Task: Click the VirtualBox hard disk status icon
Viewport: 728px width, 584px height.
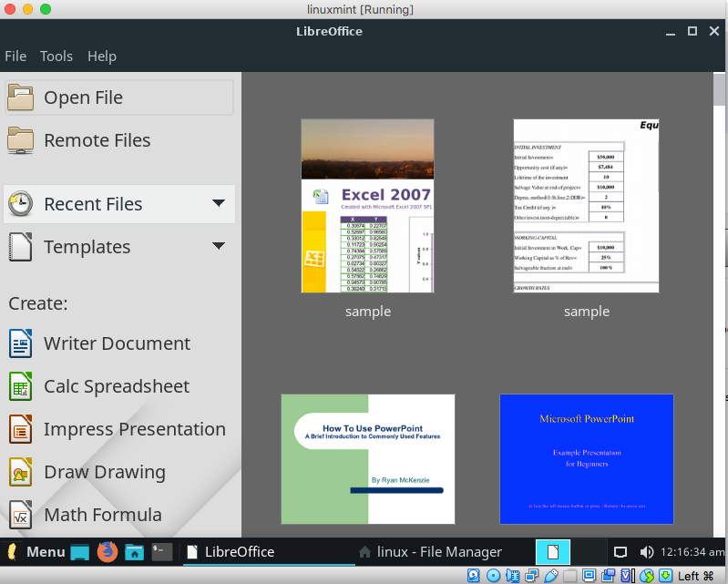Action: pos(473,576)
